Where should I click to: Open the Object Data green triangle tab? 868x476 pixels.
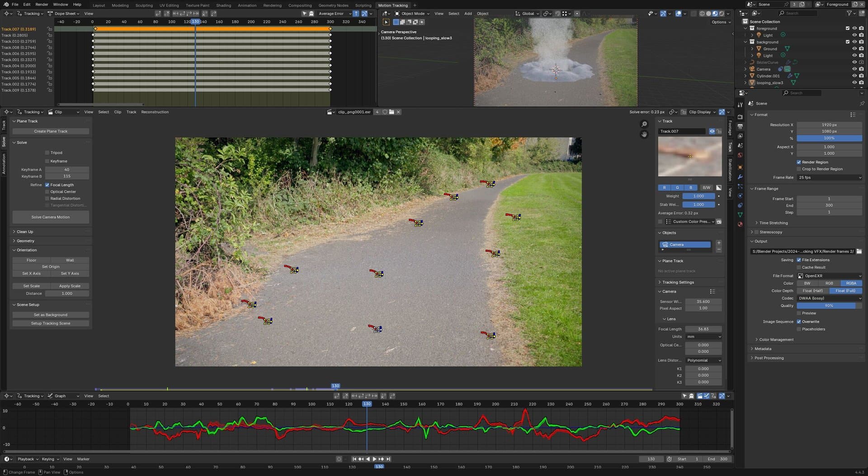pyautogui.click(x=740, y=215)
